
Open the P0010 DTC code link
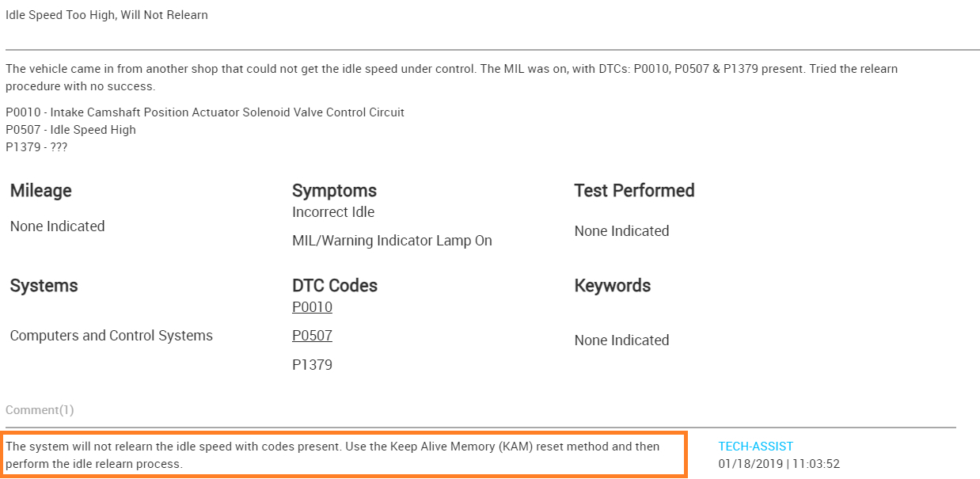312,307
